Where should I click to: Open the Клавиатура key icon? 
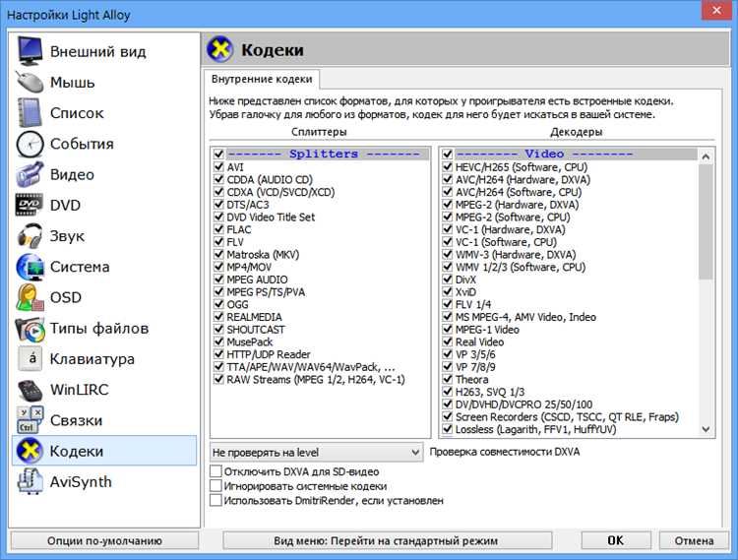pos(31,359)
